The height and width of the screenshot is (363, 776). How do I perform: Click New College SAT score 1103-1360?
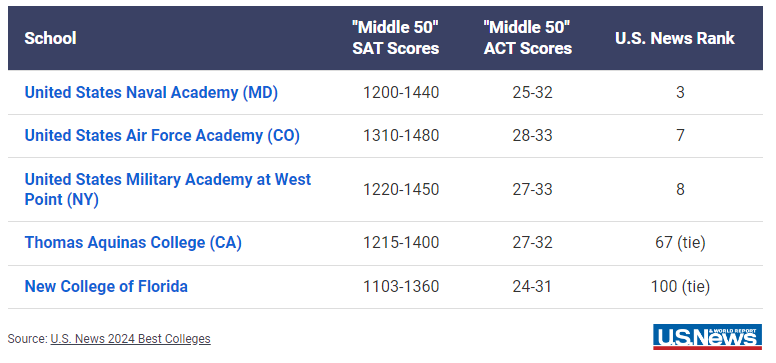click(x=401, y=286)
